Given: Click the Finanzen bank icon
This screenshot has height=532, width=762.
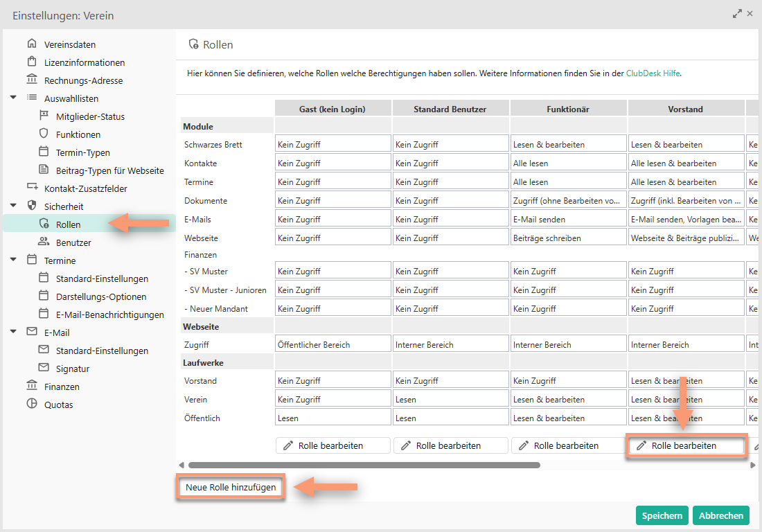Looking at the screenshot, I should pos(32,386).
